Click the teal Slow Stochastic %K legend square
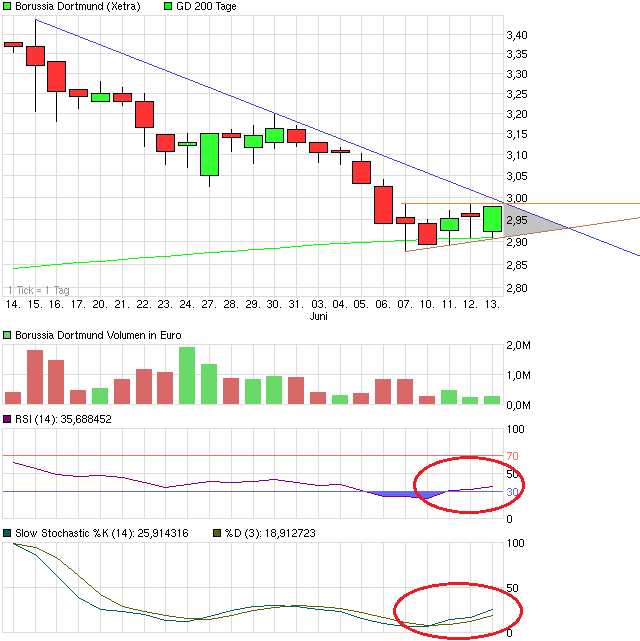Image resolution: width=640 pixels, height=641 pixels. click(7, 533)
